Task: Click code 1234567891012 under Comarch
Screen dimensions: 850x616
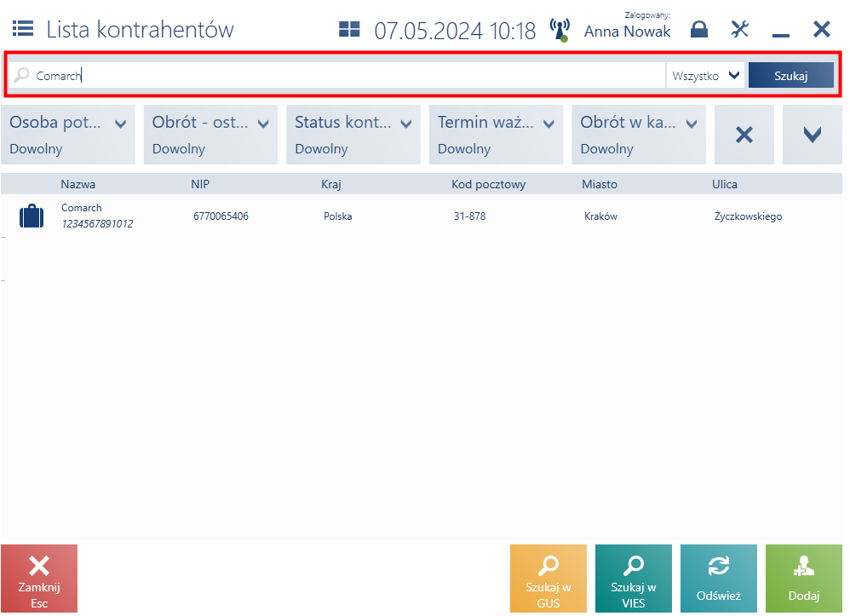Action: (x=97, y=223)
